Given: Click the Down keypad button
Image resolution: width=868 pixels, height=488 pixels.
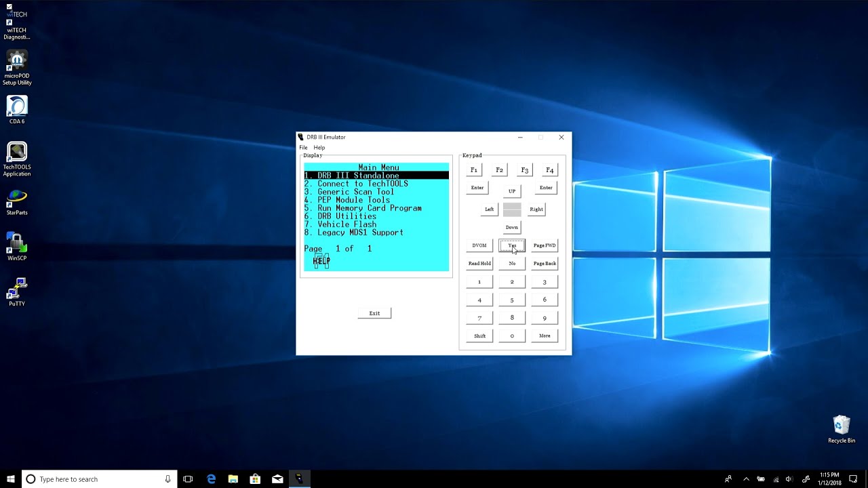Looking at the screenshot, I should click(x=512, y=228).
